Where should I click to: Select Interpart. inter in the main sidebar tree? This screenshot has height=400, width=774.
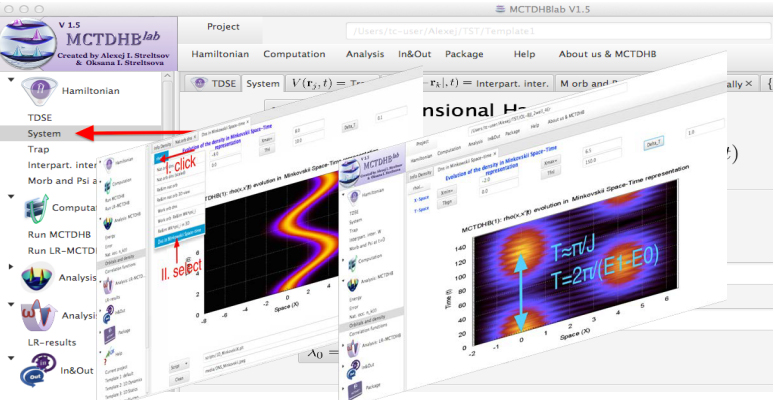click(62, 165)
